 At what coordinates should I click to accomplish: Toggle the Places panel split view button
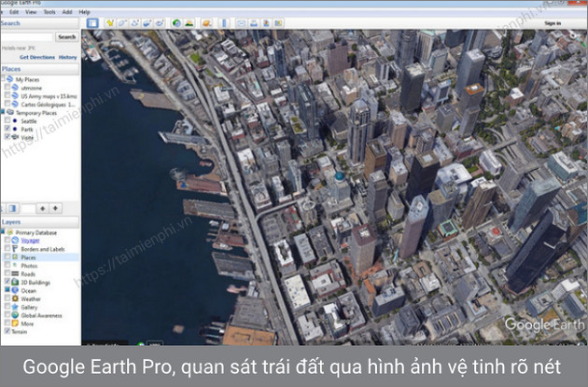point(12,208)
